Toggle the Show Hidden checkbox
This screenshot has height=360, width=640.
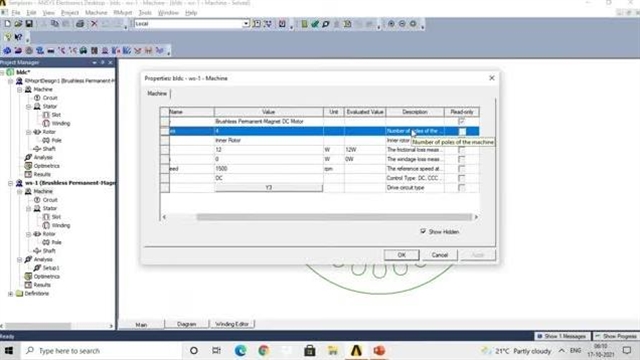[x=423, y=231]
